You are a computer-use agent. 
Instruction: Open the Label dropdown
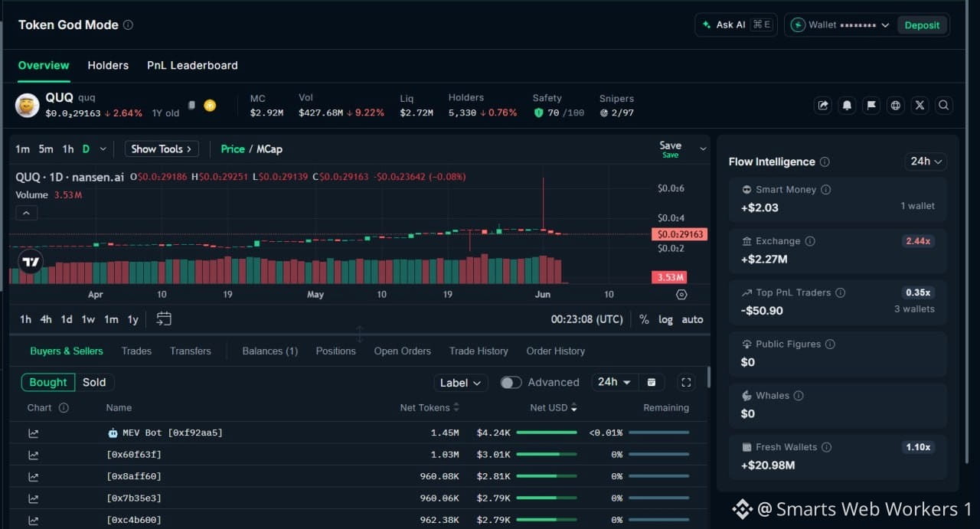[x=460, y=382]
